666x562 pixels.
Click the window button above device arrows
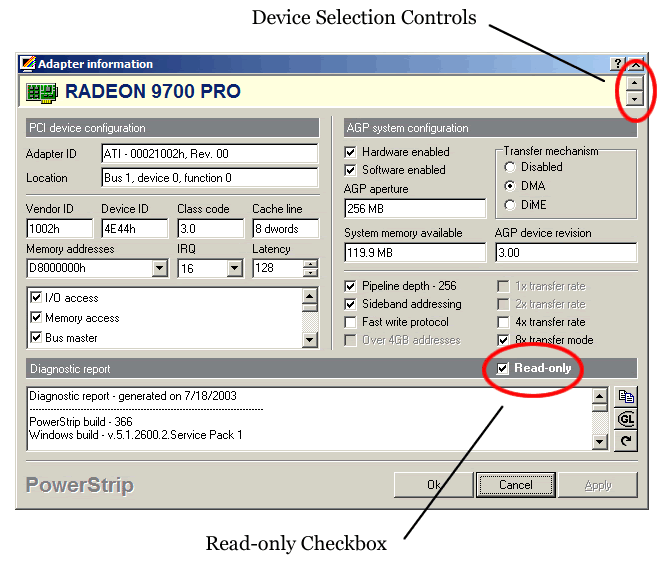(635, 64)
